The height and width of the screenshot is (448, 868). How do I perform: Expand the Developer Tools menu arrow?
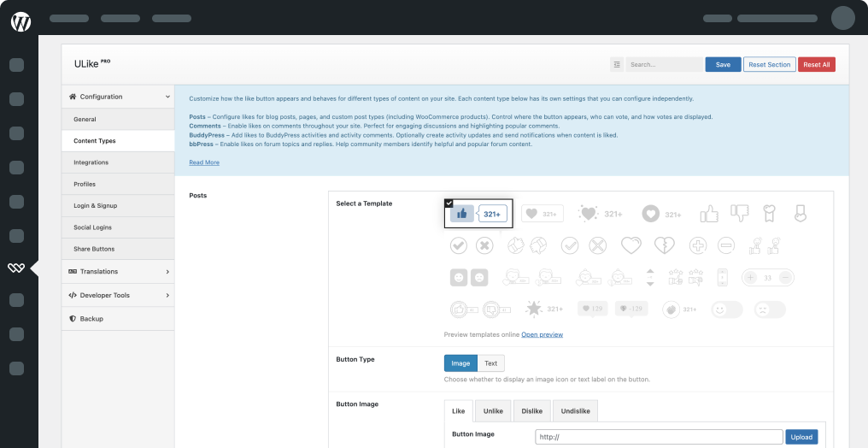coord(167,295)
